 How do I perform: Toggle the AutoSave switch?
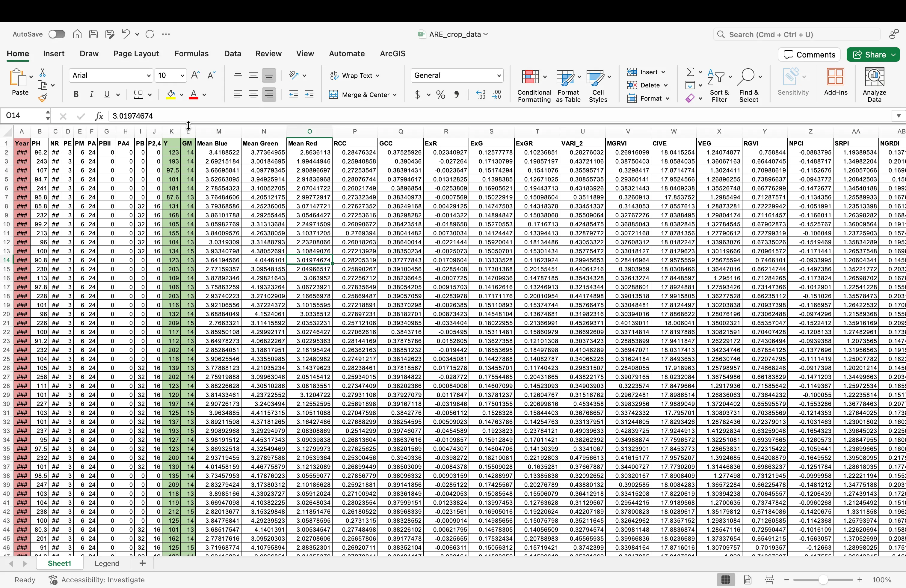[x=57, y=34]
